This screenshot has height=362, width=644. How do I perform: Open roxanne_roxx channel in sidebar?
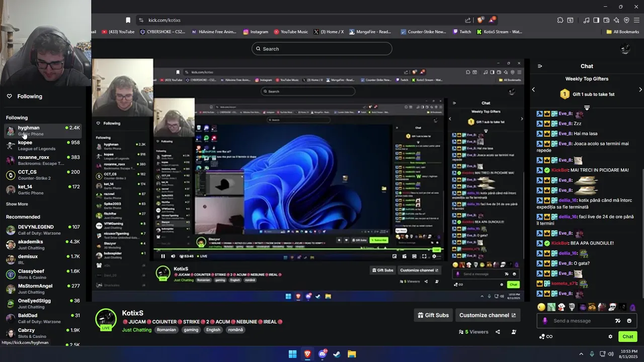(43, 160)
